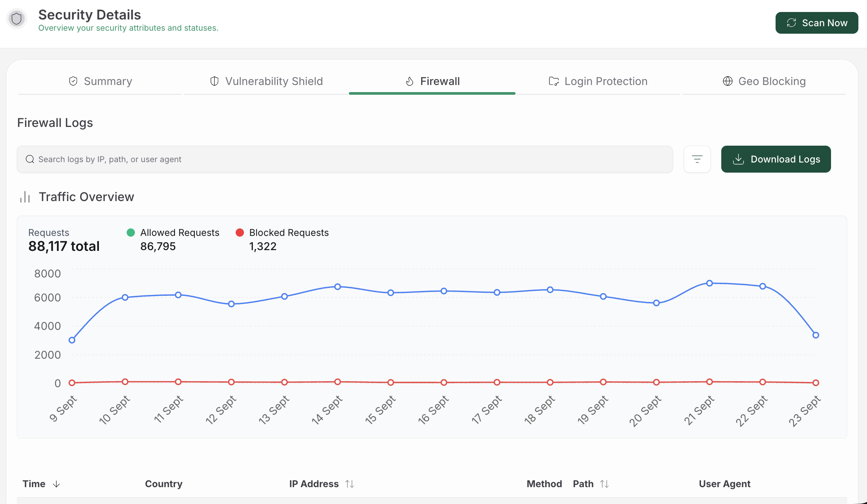This screenshot has height=504, width=867.
Task: Click the Method column header
Action: click(x=544, y=484)
